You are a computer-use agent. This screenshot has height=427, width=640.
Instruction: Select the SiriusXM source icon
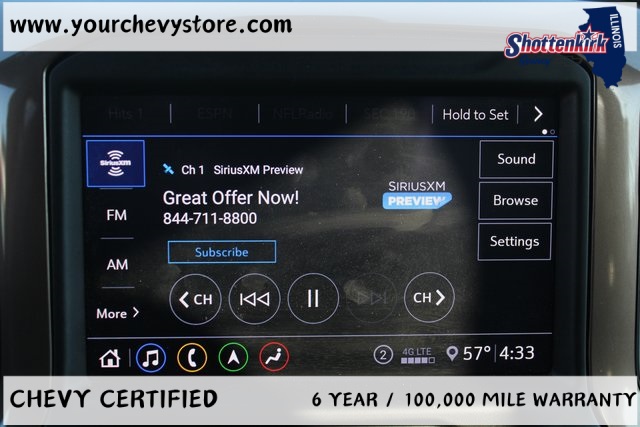pos(117,164)
